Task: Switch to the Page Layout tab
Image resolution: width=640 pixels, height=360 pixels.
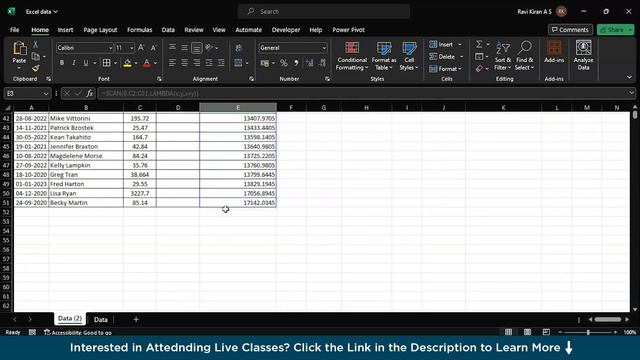Action: [100, 30]
